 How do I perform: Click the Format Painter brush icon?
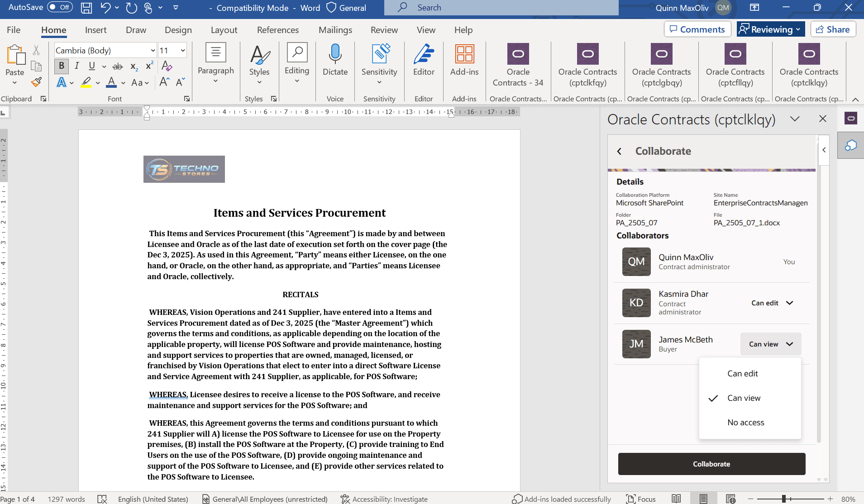coord(36,82)
